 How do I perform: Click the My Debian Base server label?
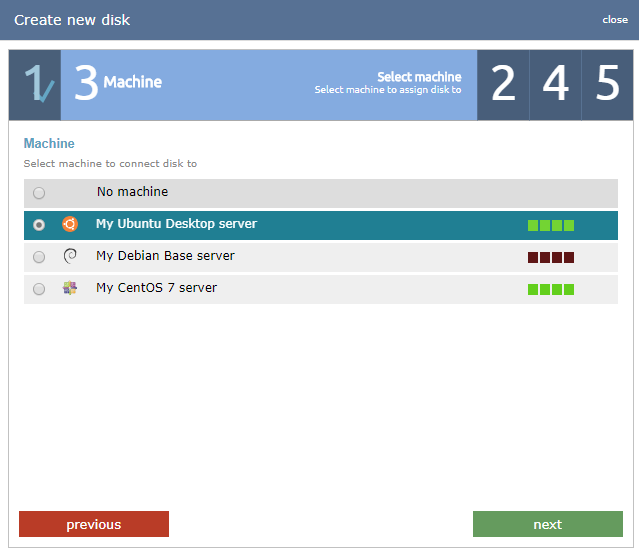[x=165, y=256]
